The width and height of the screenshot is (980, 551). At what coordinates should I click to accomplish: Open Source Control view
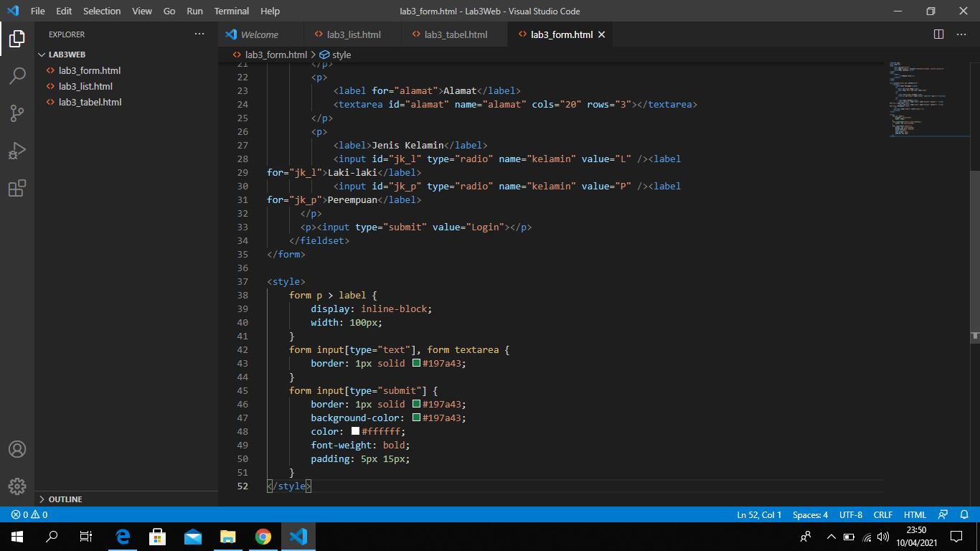[x=17, y=113]
